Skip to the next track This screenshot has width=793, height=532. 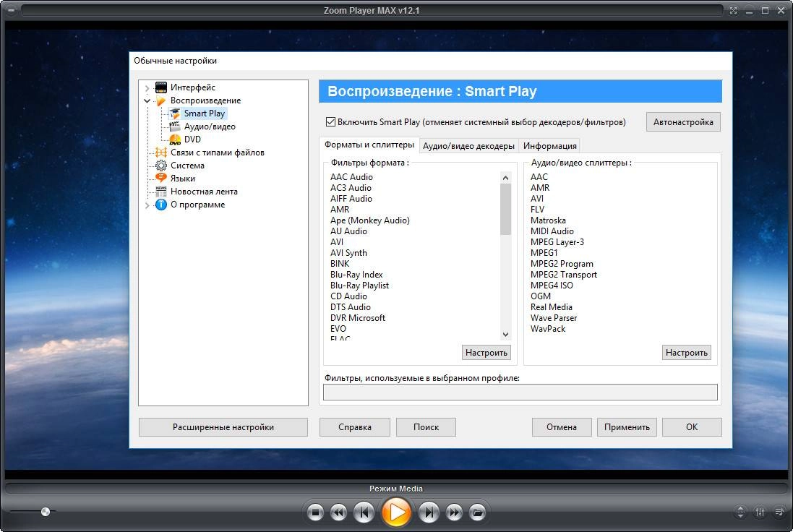tap(429, 512)
